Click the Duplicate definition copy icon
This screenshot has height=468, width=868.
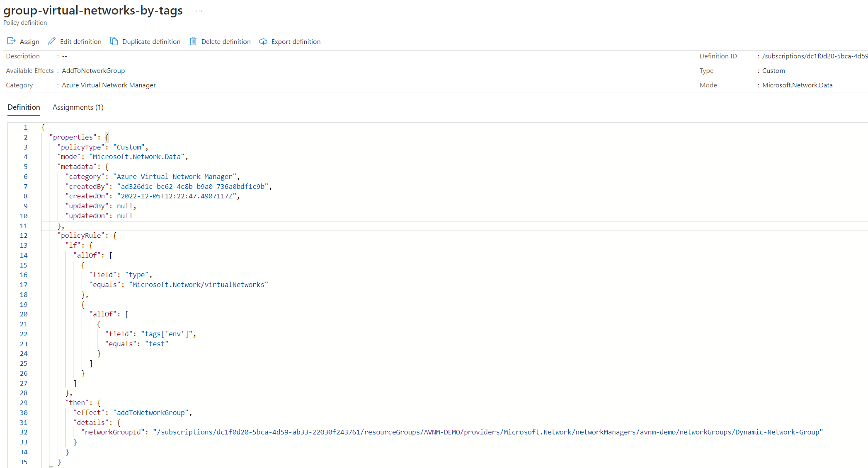point(114,41)
